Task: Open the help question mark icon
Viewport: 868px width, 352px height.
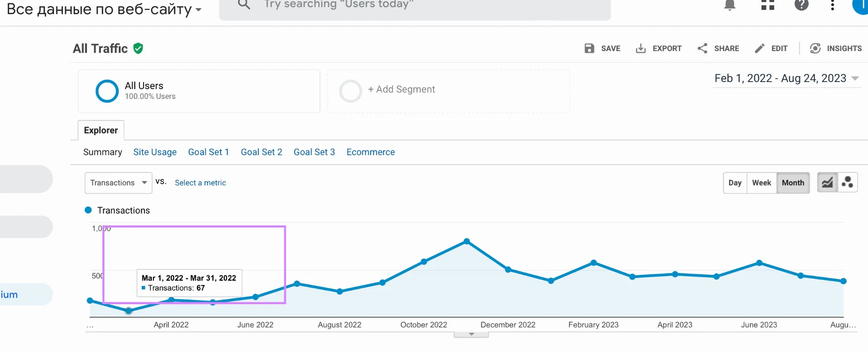Action: (x=801, y=5)
